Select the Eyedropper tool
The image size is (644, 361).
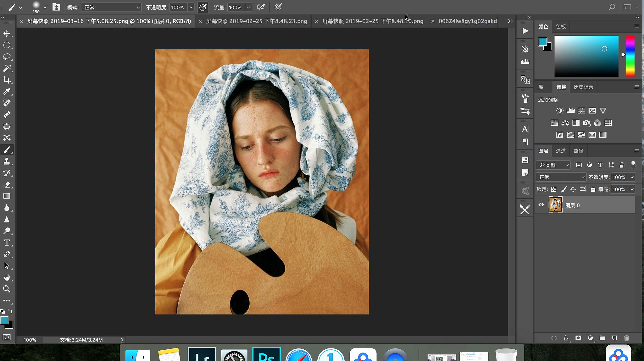[x=7, y=91]
